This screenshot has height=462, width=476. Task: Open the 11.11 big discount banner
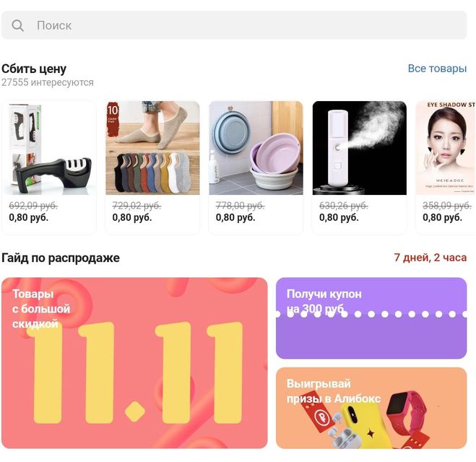point(134,363)
